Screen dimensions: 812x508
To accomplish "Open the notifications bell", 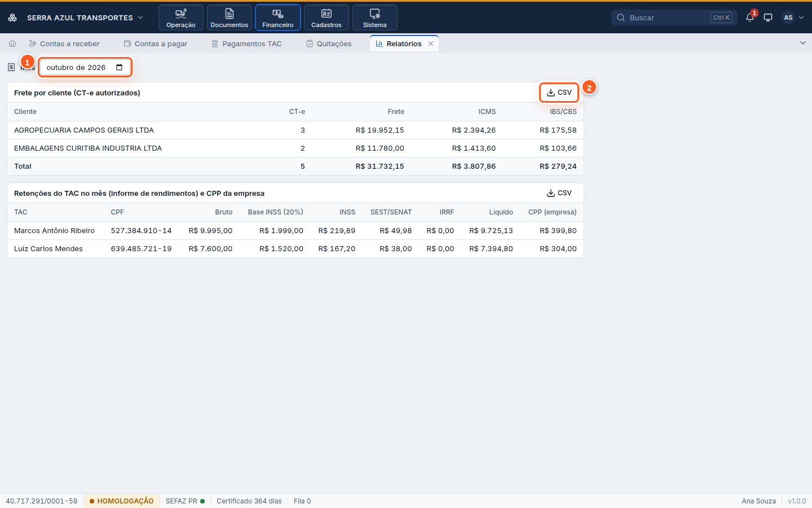I will (750, 17).
